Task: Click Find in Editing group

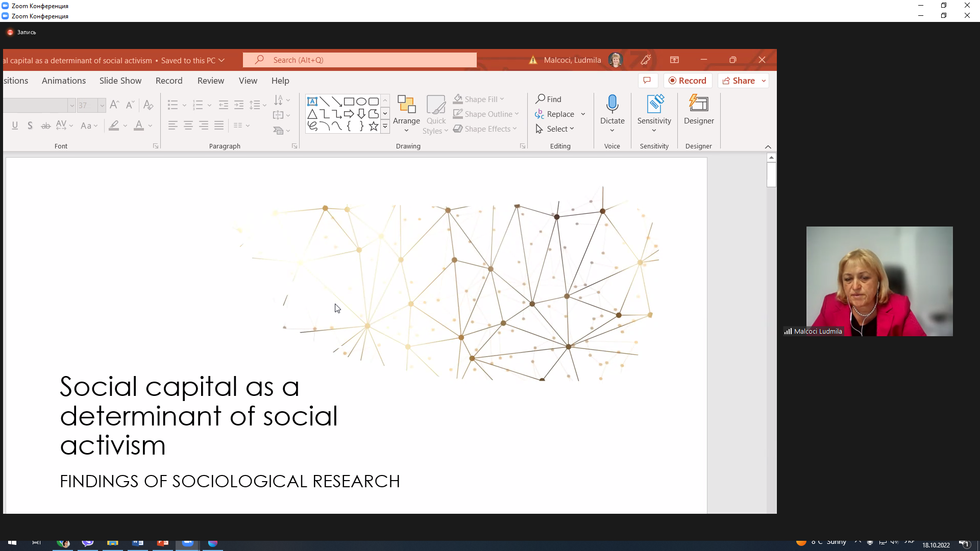Action: click(x=549, y=99)
